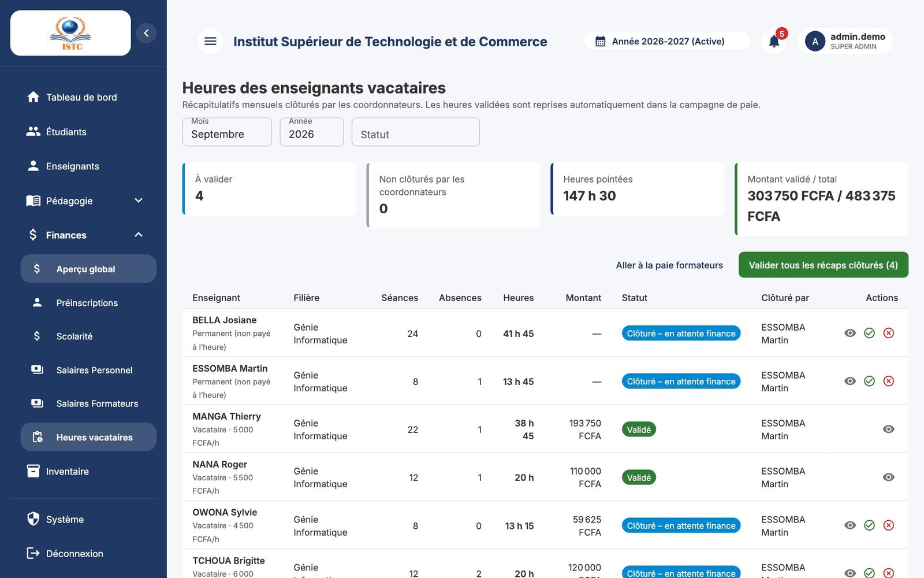Collapse the sidebar with the chevron button
Image resolution: width=924 pixels, height=578 pixels.
pyautogui.click(x=146, y=33)
